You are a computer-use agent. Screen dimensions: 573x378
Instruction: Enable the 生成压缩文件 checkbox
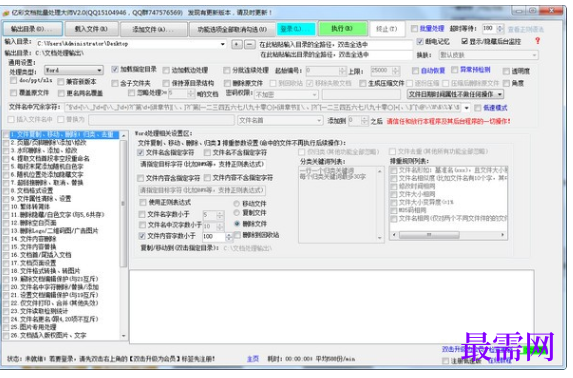coord(363,84)
